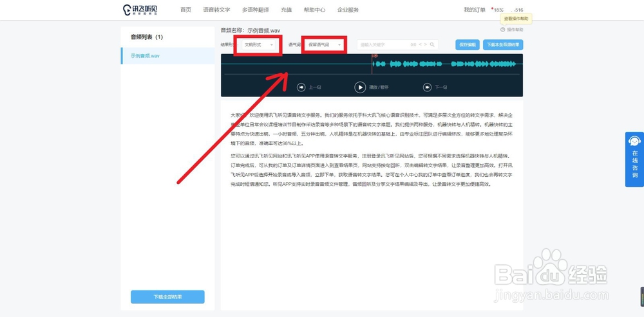Click the 我的订单 link
This screenshot has height=317, width=644.
coord(475,10)
